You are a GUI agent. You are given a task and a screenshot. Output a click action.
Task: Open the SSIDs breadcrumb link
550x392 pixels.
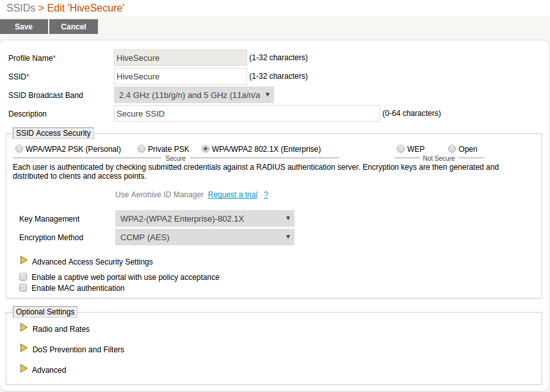20,8
